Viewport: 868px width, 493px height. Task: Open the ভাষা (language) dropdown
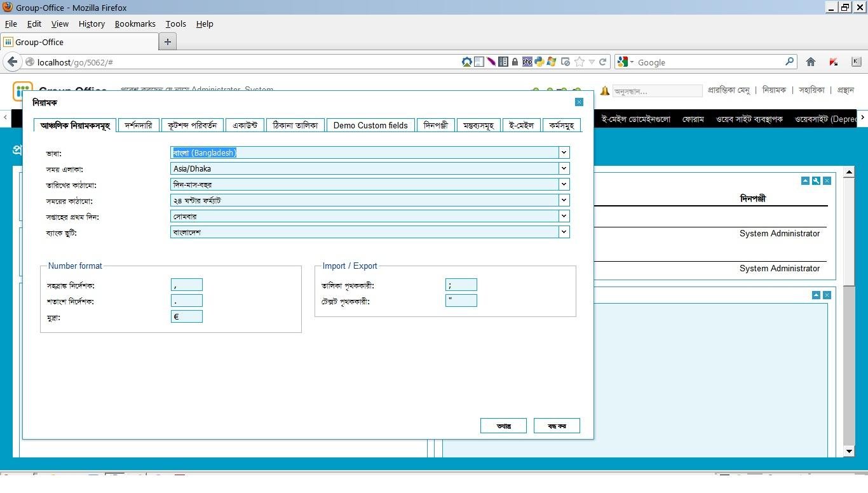pyautogui.click(x=563, y=152)
